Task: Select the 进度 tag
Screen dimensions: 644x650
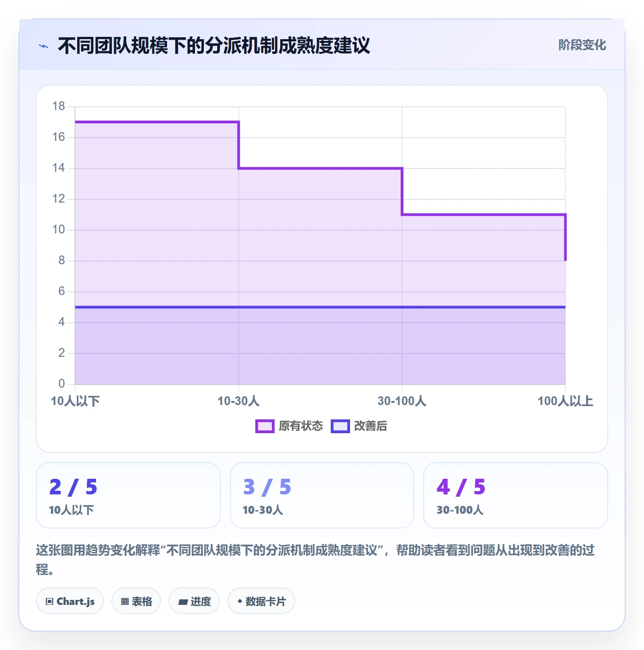Action: tap(194, 601)
